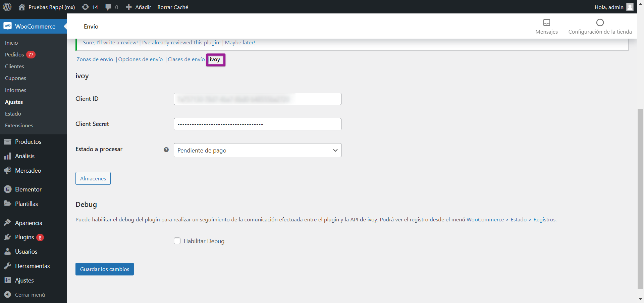Enable the Habilitar Debug checkbox

tap(177, 241)
